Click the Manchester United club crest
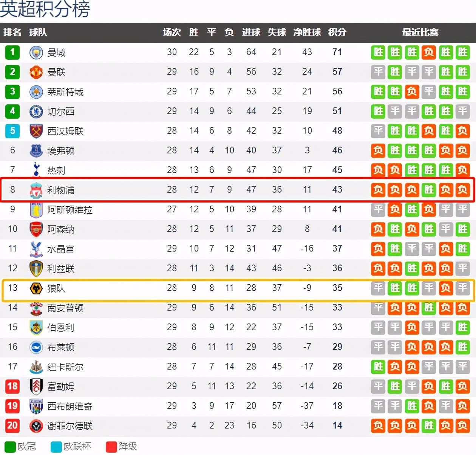476x455 pixels. coord(36,72)
